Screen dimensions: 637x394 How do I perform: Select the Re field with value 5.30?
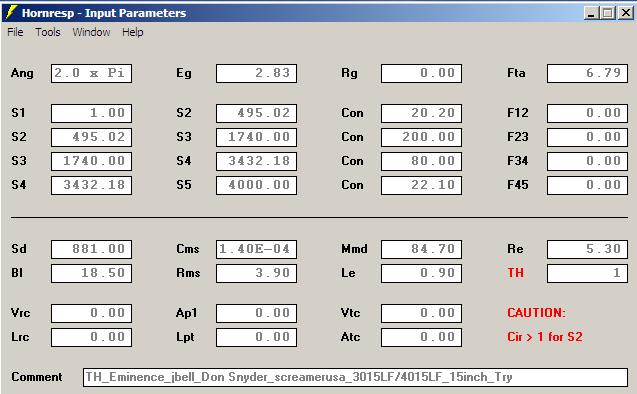[587, 249]
